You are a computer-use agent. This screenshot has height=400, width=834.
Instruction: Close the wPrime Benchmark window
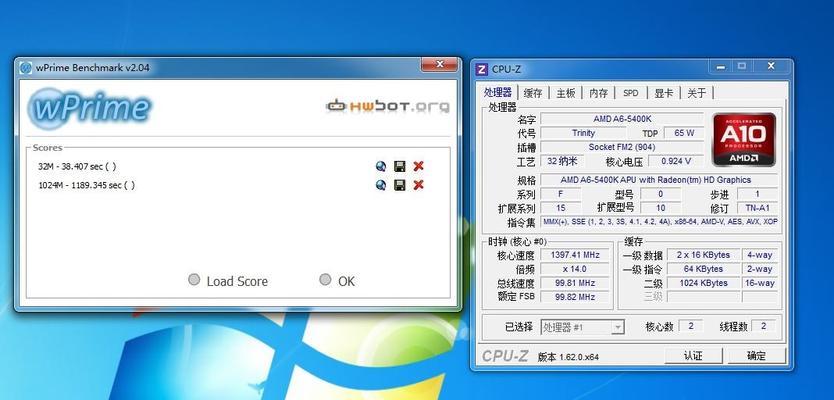(x=439, y=64)
